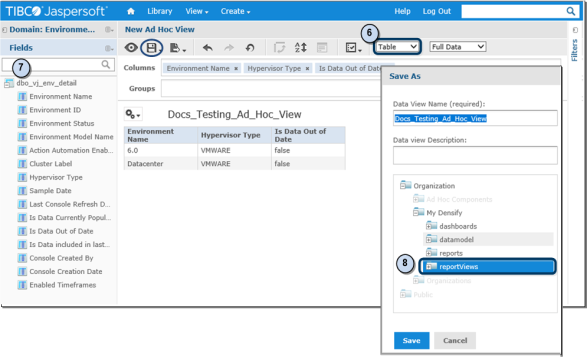Open the View menu
The image size is (587, 361).
click(x=197, y=11)
